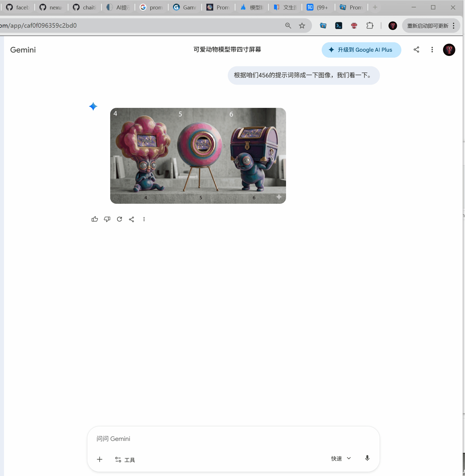This screenshot has width=465, height=476.
Task: Open the terminal-style browser extension
Action: pyautogui.click(x=339, y=26)
